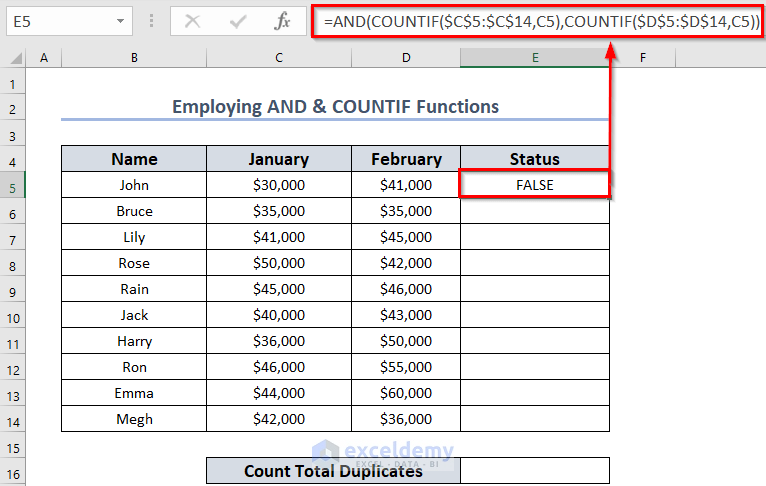Image resolution: width=766 pixels, height=486 pixels.
Task: Select Bruce's February $35,000 cell
Action: click(406, 211)
